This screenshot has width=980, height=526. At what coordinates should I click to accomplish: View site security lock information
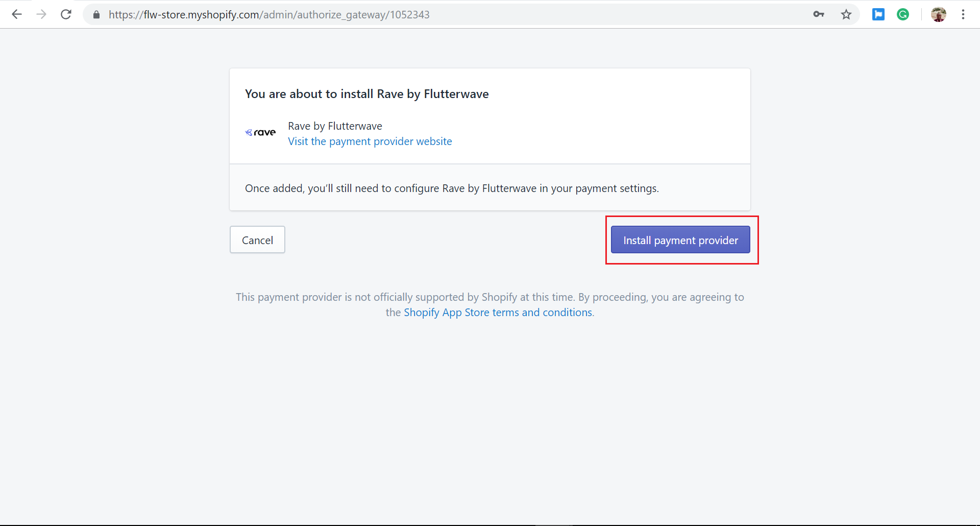point(96,15)
